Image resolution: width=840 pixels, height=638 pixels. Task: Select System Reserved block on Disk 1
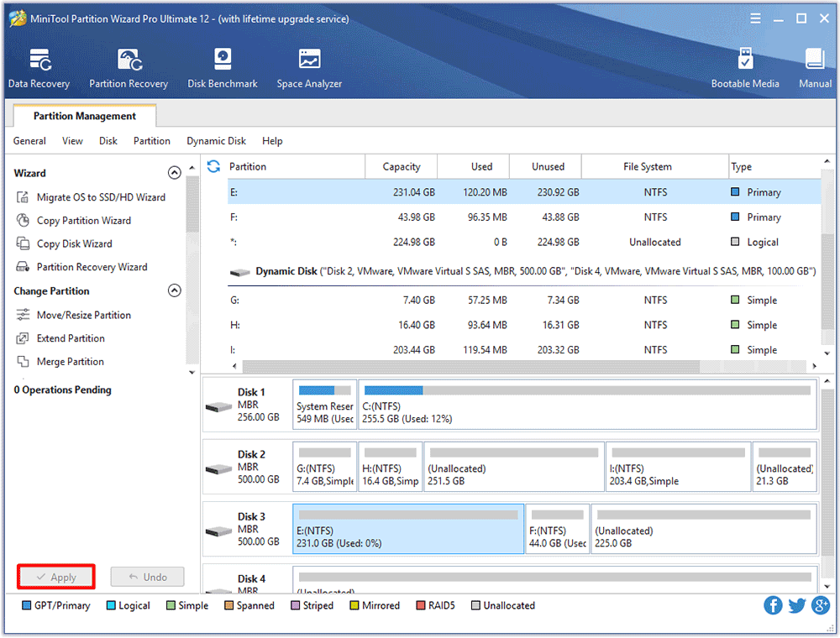(x=324, y=404)
